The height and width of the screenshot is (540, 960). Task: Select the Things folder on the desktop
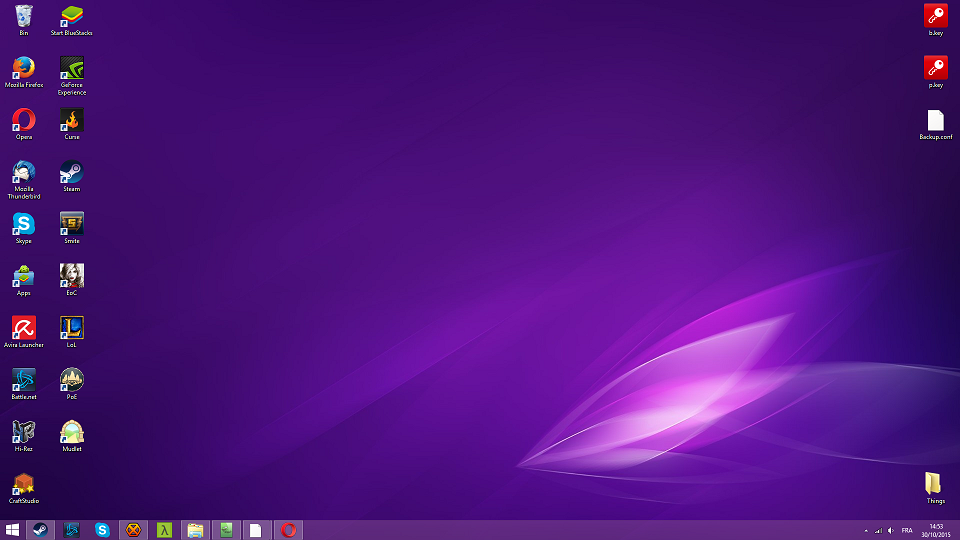click(935, 484)
